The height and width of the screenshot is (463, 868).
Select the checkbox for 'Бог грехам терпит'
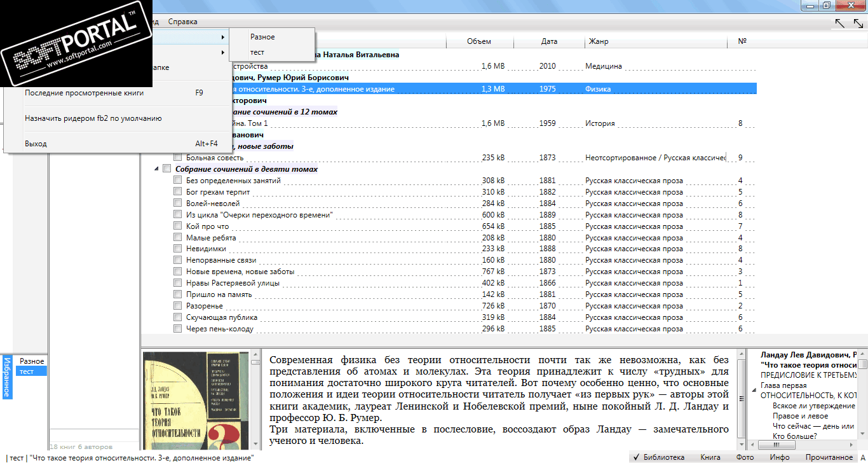point(178,192)
